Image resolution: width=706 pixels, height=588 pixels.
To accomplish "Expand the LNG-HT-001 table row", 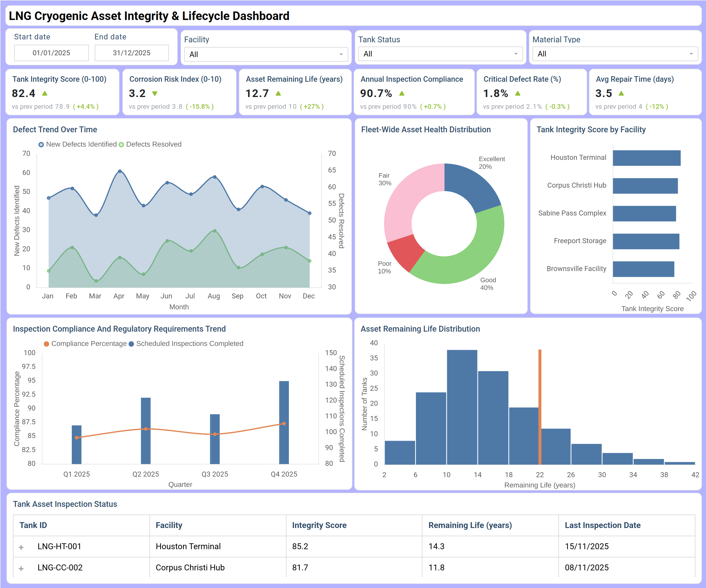I will [21, 547].
